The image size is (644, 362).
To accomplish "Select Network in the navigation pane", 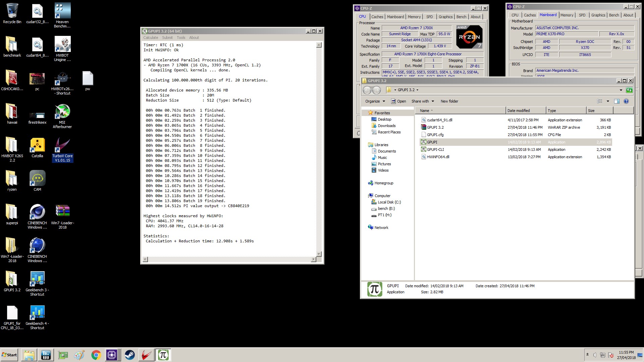I will pyautogui.click(x=378, y=228).
